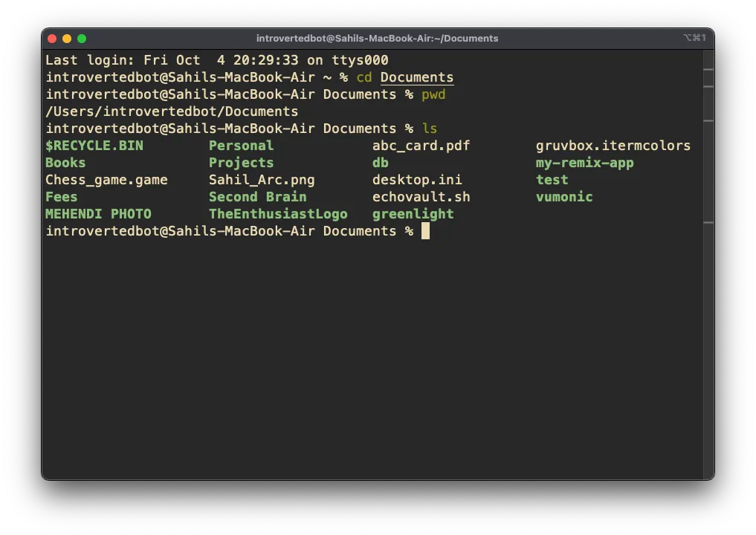Screen dimensions: 756x535
Task: Click the red close window button
Action: click(52, 39)
